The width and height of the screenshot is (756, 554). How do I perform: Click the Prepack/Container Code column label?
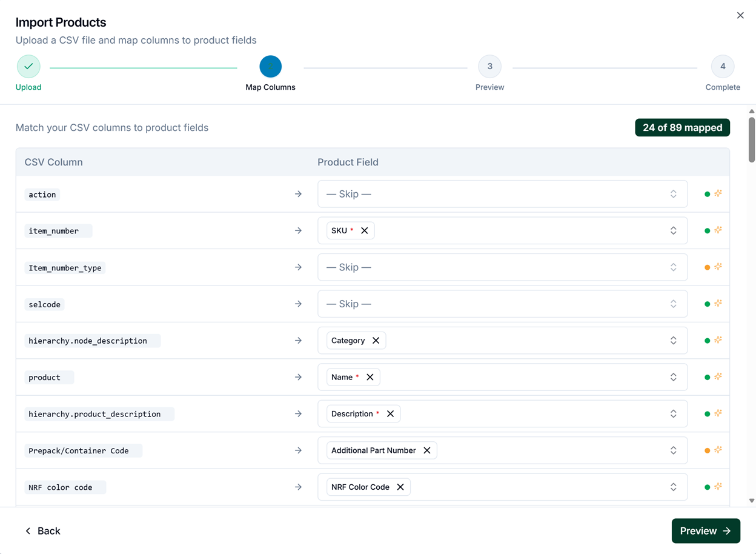click(84, 450)
